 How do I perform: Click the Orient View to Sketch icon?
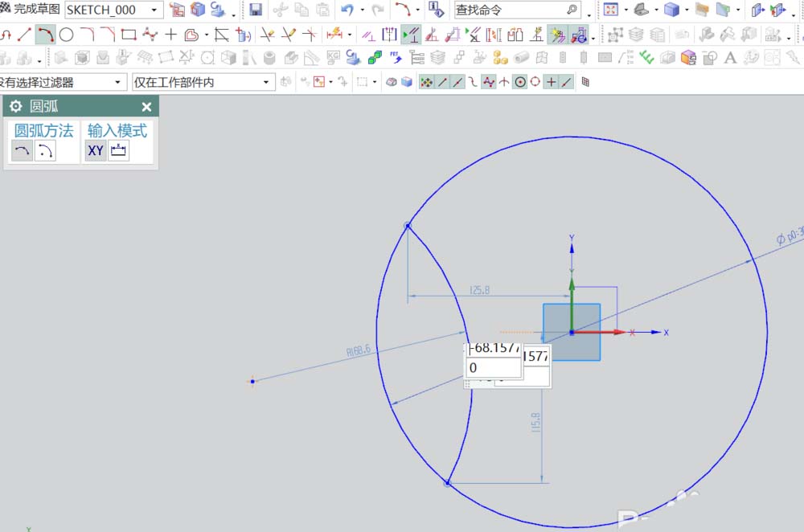[176, 9]
